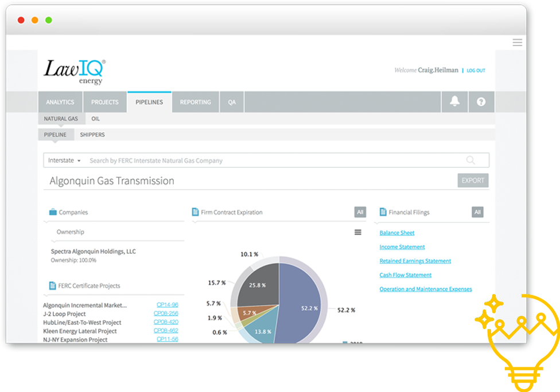Viewport: 560px width, 392px height.
Task: Click the 10.1 % outer pie label
Action: 249,254
